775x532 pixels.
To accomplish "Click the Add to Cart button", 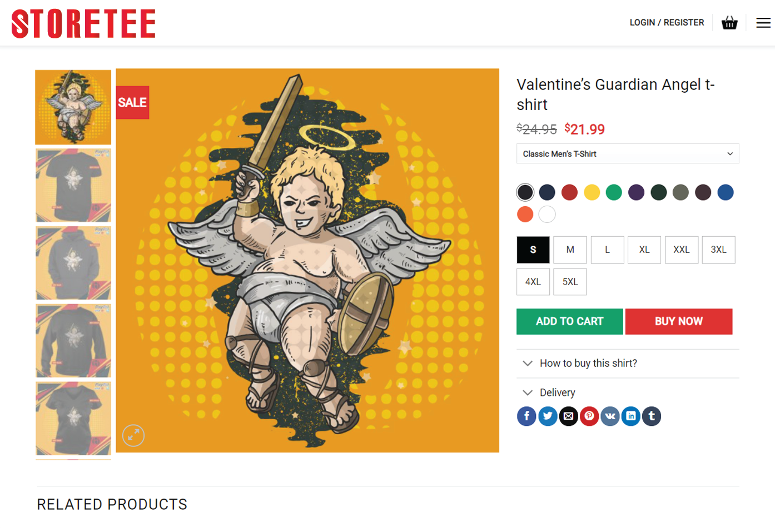I will coord(570,321).
